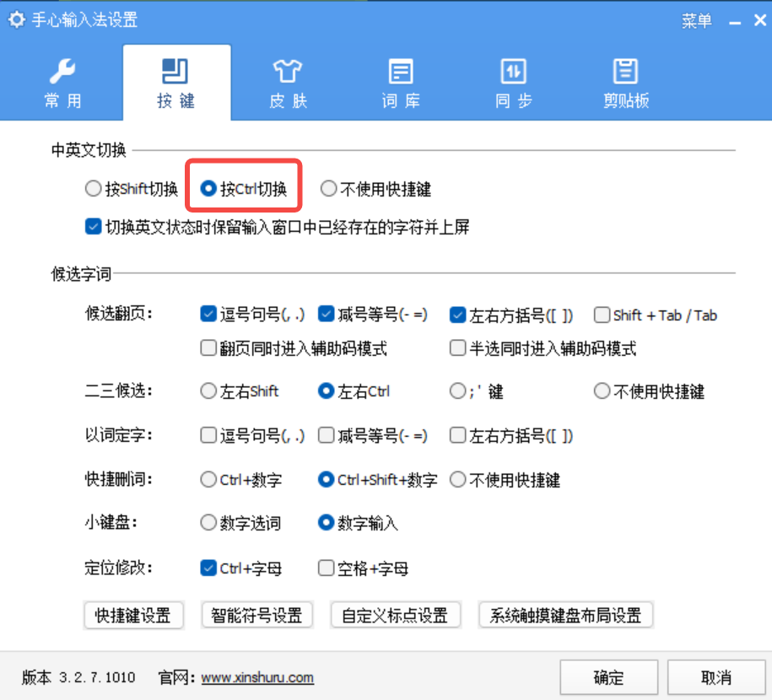Visit www.xinshuru.com official site link
Screen dimensions: 772x700
click(x=257, y=678)
